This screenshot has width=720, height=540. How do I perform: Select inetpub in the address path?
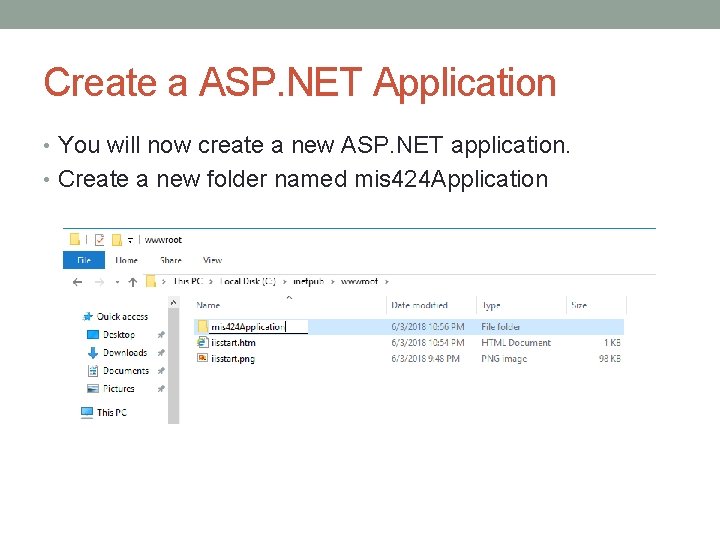(309, 281)
